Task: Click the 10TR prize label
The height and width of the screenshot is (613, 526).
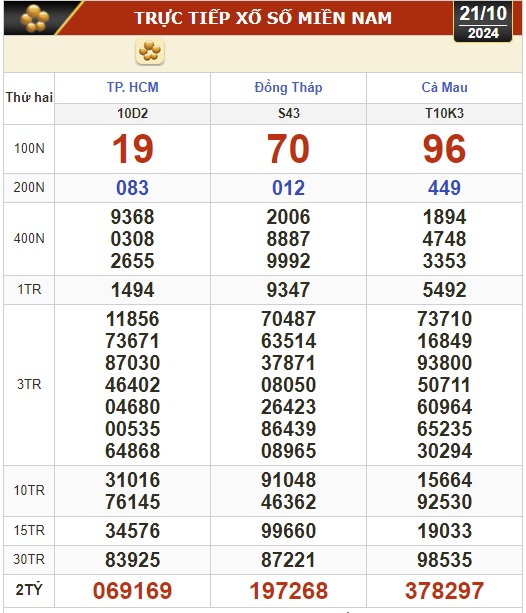Action: [29, 490]
